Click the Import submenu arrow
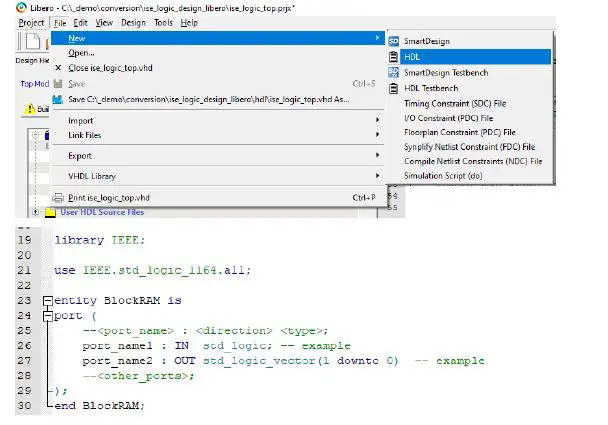Image resolution: width=608 pixels, height=425 pixels. (x=377, y=120)
